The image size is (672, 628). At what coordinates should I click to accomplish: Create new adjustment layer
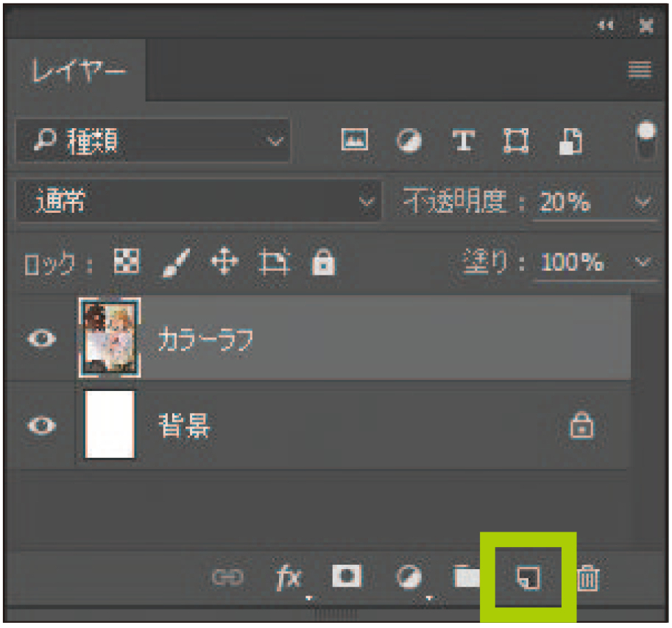[407, 578]
